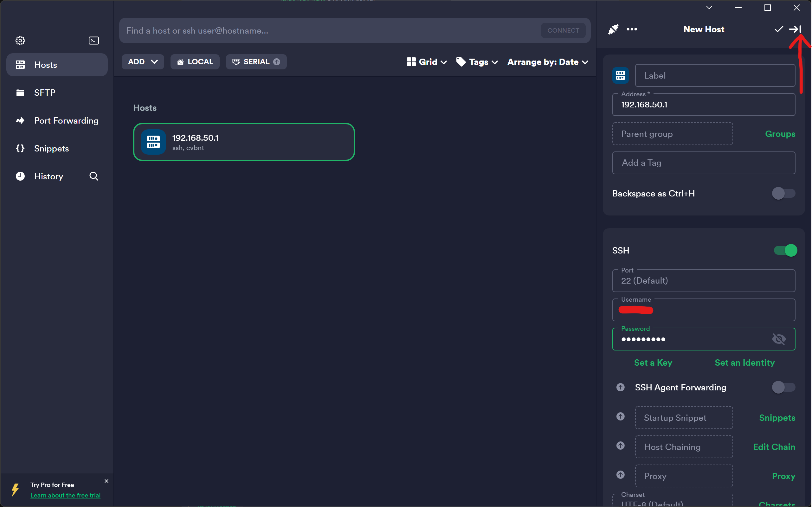Image resolution: width=812 pixels, height=507 pixels.
Task: Turn off the SSH toggle
Action: pos(785,250)
